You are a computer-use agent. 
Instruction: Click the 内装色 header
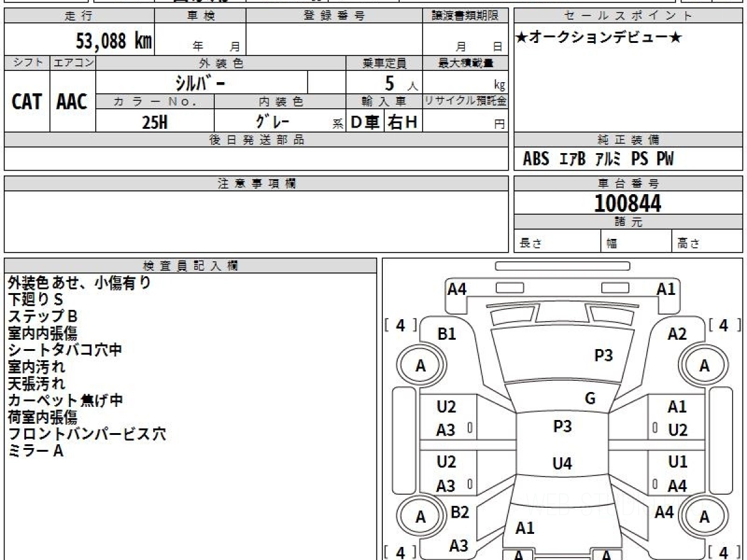tap(280, 101)
